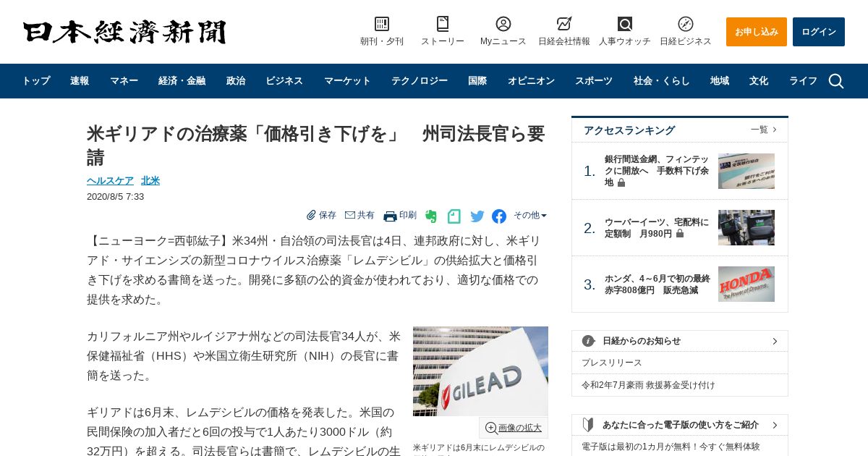This screenshot has height=456, width=868.
Task: Go to テクノロジー navigation tab
Action: pos(420,81)
